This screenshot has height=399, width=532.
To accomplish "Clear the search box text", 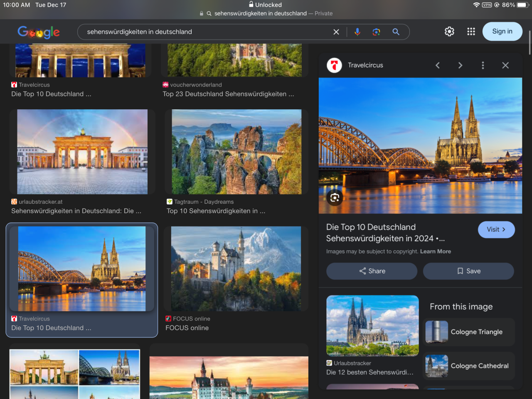I will click(x=336, y=32).
